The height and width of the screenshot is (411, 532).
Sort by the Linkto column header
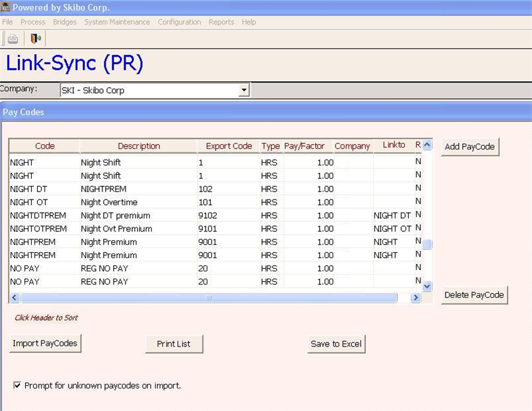pos(394,145)
